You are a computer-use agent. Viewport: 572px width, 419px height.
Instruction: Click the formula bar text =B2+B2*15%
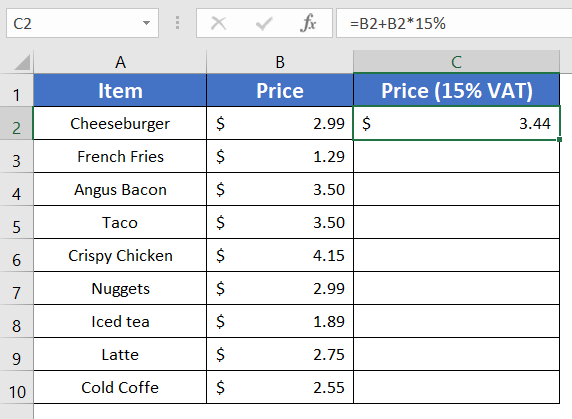click(x=398, y=24)
